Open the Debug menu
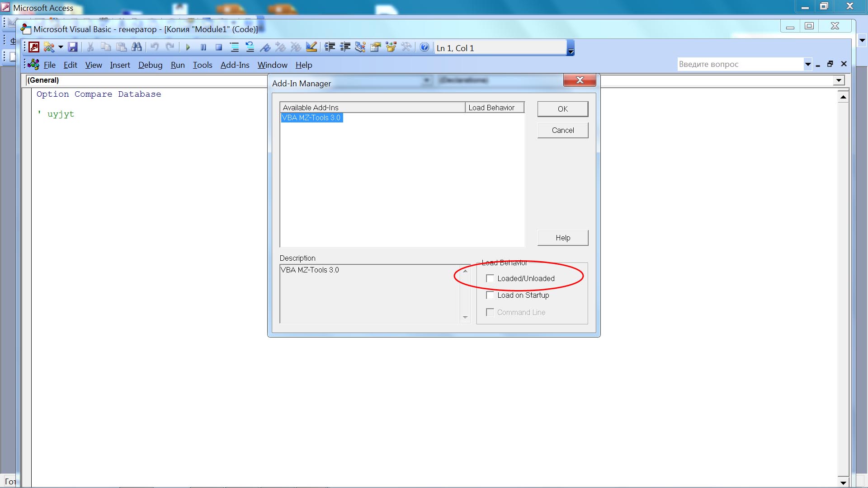The width and height of the screenshot is (868, 488). pyautogui.click(x=151, y=65)
